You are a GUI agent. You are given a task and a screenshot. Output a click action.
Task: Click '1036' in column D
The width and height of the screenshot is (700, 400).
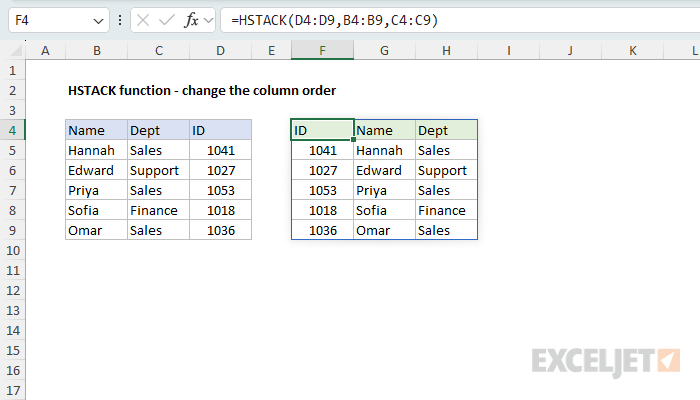pos(221,230)
